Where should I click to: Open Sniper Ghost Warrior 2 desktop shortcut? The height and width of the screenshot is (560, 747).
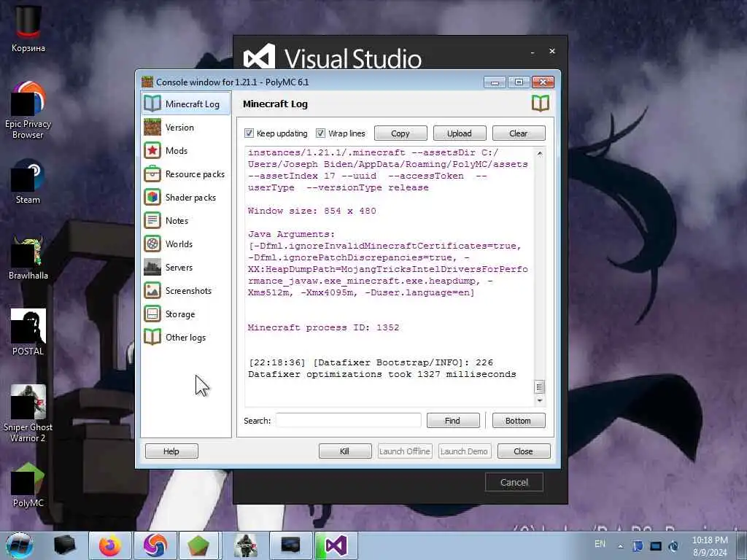click(x=28, y=413)
